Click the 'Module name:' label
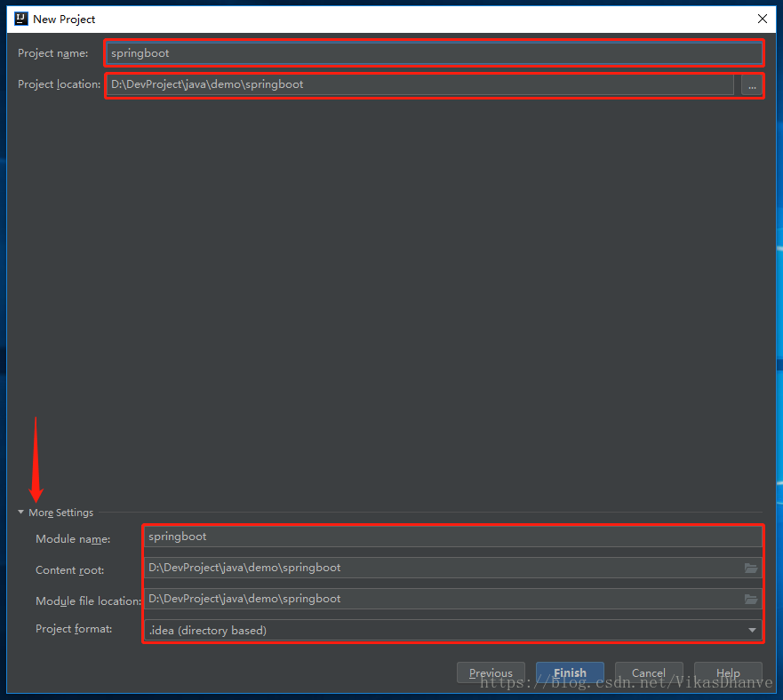Viewport: 783px width, 700px height. tap(73, 539)
